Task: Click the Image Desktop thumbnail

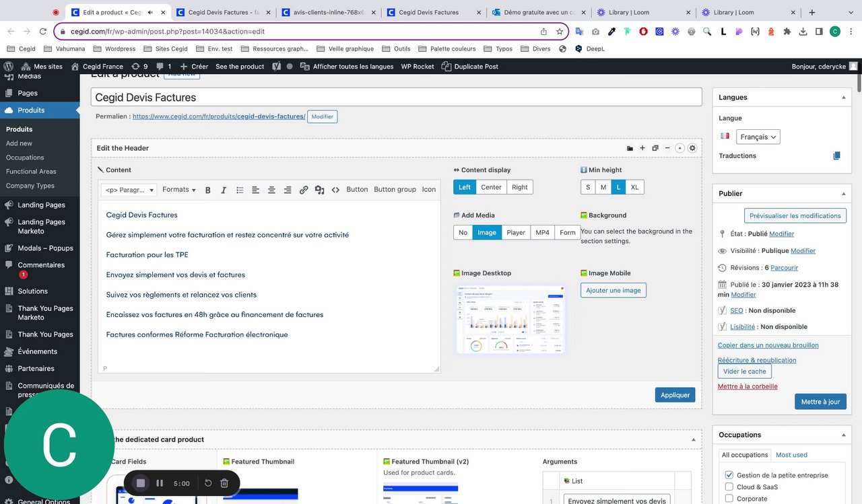Action: click(x=510, y=318)
